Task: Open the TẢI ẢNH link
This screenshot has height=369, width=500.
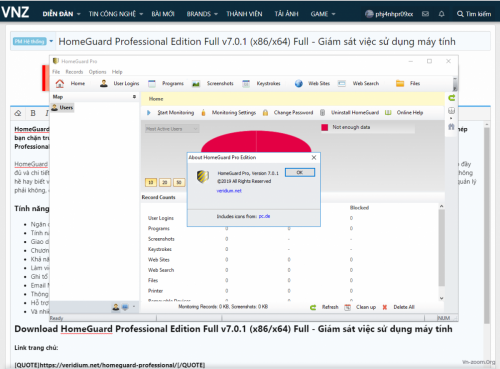Action: (286, 14)
